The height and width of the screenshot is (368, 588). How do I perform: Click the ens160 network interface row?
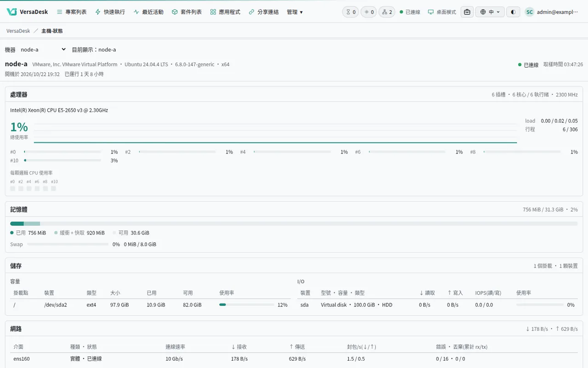point(294,359)
